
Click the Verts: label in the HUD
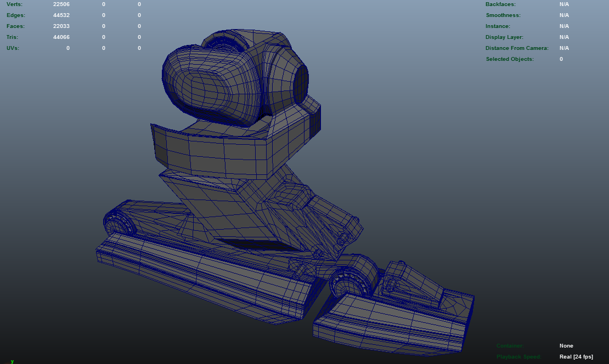[14, 4]
